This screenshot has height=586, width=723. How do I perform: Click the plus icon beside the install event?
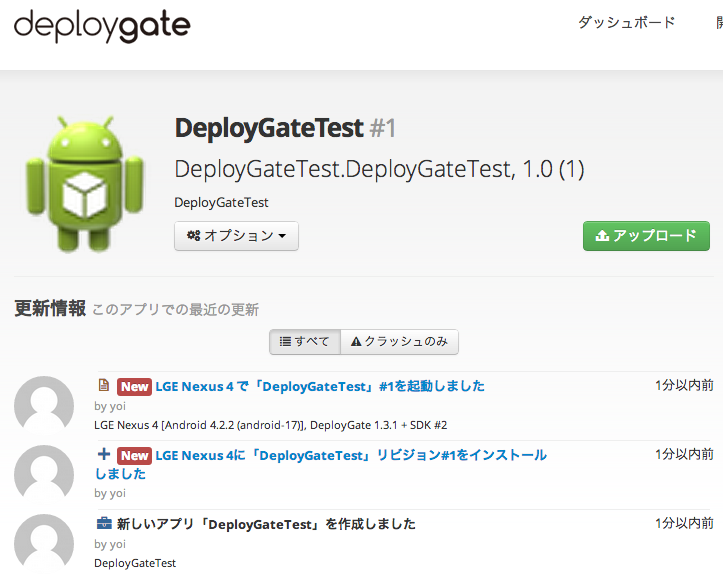(104, 454)
